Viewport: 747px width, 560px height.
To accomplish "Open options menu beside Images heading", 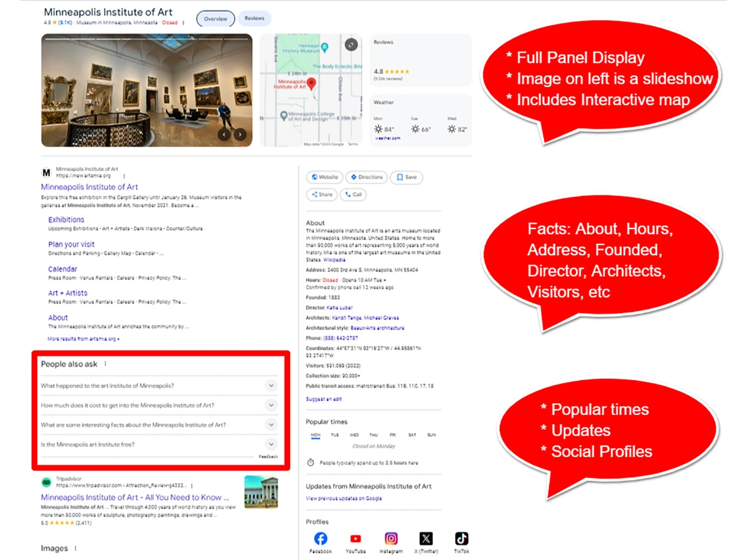I will coord(75,548).
